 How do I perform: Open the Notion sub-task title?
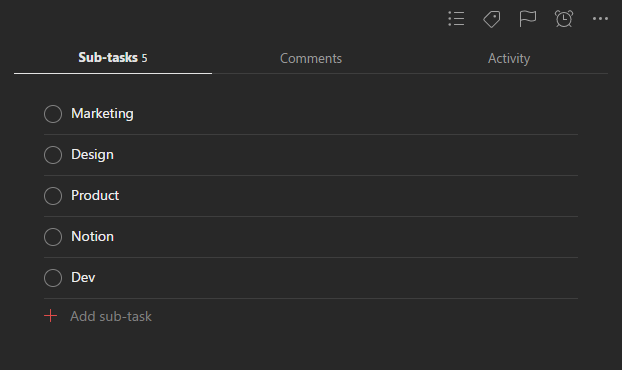coord(92,237)
